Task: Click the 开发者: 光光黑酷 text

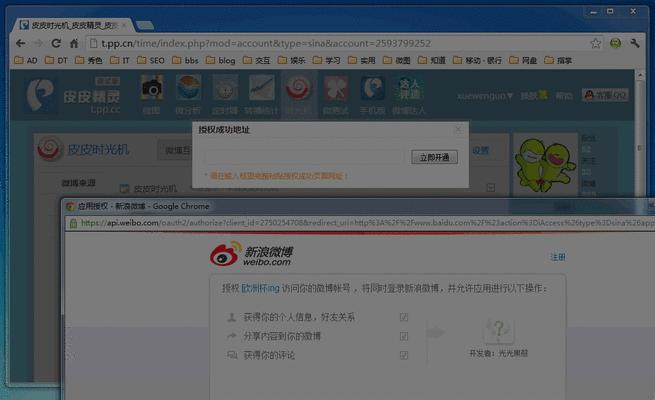Action: coord(498,353)
